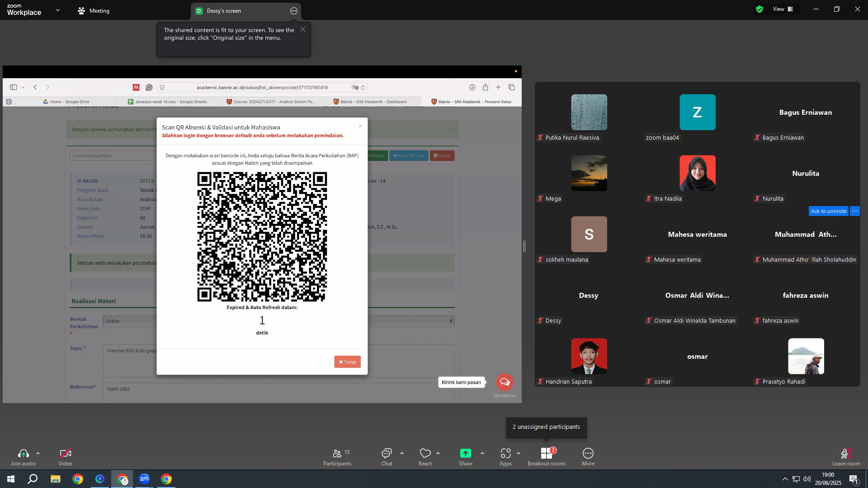Switch to the Meeting tab

(x=94, y=11)
